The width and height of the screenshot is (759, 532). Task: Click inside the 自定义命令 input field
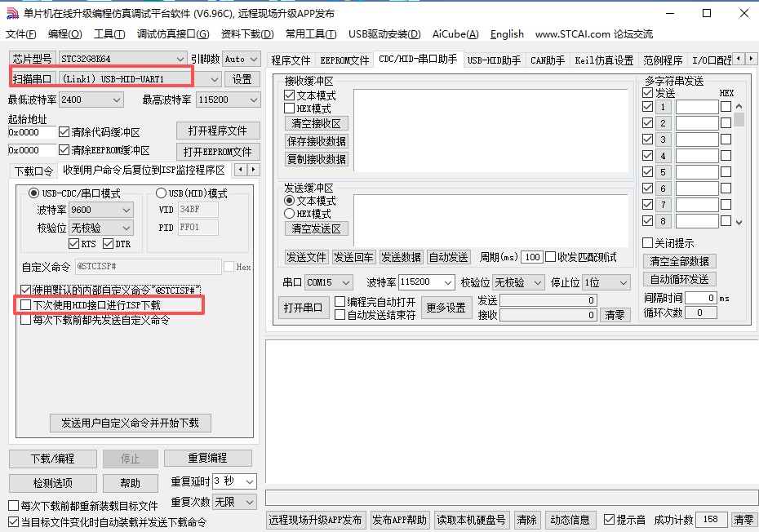[147, 267]
